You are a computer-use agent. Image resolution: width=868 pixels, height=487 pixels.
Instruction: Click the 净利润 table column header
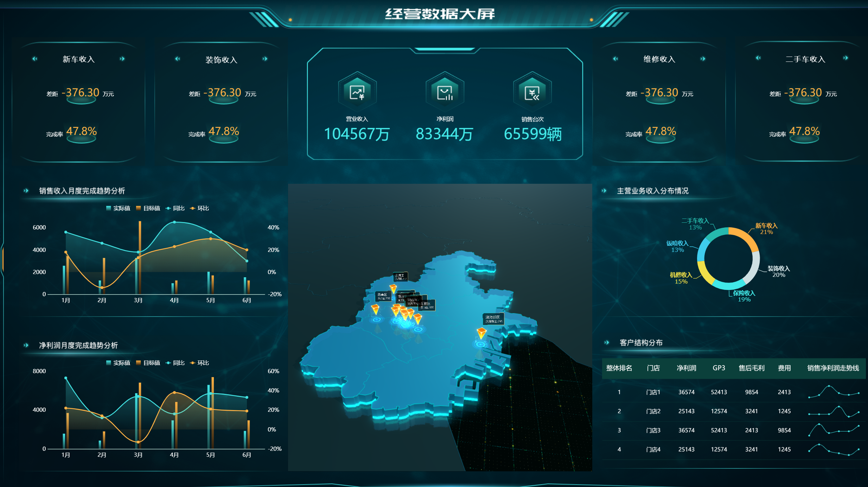coord(686,368)
